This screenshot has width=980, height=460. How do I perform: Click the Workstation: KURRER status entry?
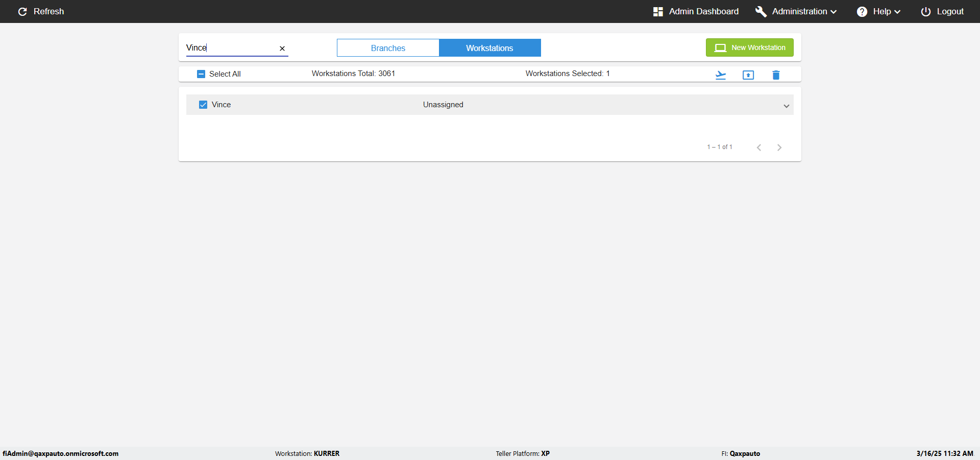click(307, 453)
